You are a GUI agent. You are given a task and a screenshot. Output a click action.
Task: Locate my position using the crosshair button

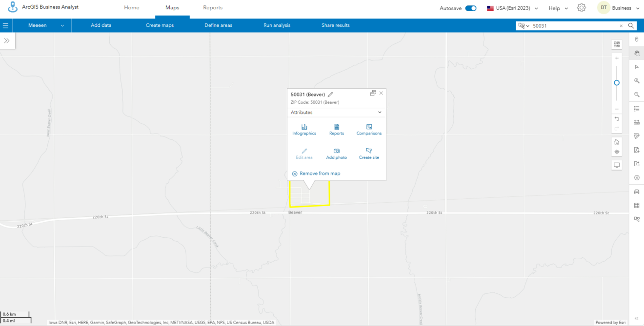click(x=617, y=152)
